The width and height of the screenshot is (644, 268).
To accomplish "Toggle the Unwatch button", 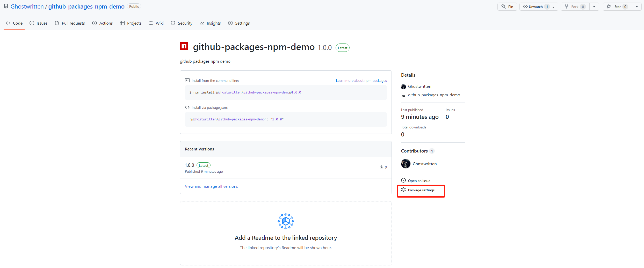I will pyautogui.click(x=535, y=7).
